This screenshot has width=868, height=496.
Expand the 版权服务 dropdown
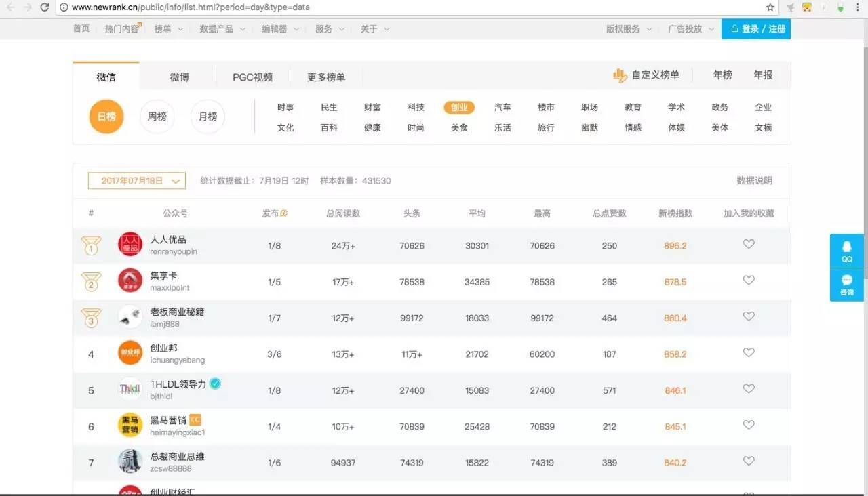coord(629,29)
